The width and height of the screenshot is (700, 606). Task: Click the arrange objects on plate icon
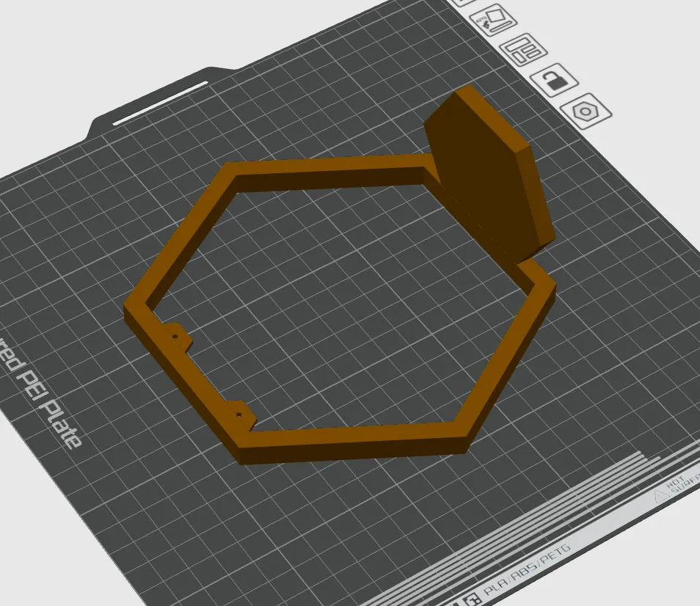523,50
